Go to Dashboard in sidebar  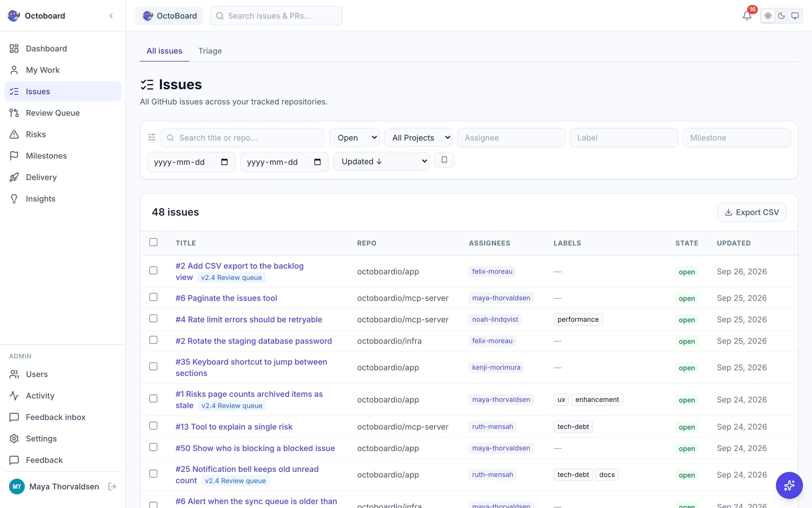coord(63,48)
